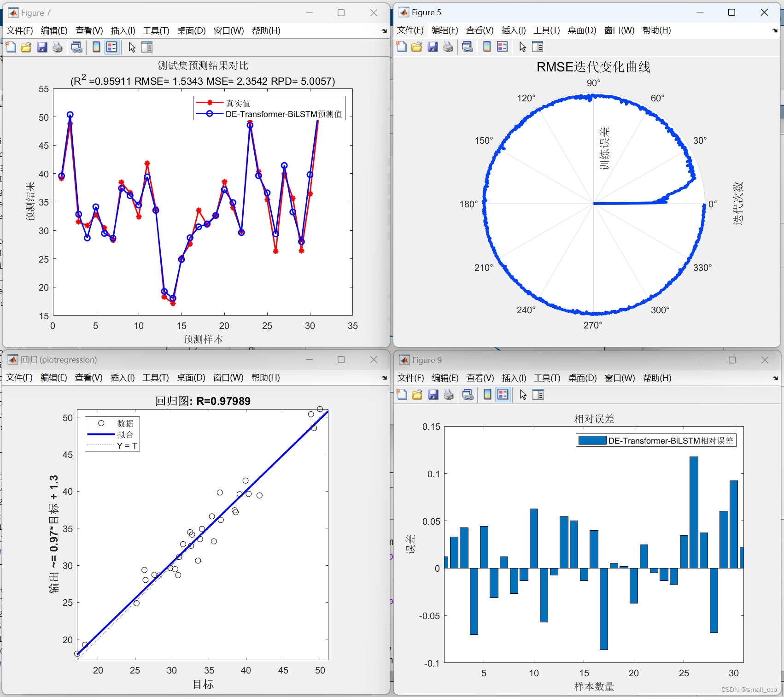Print figure icon in Figure 7 toolbar

58,47
